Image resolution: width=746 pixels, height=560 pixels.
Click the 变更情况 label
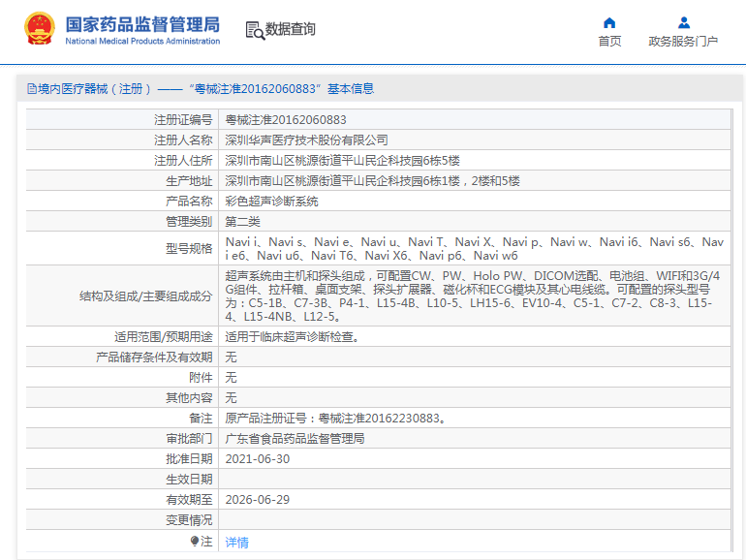point(189,520)
